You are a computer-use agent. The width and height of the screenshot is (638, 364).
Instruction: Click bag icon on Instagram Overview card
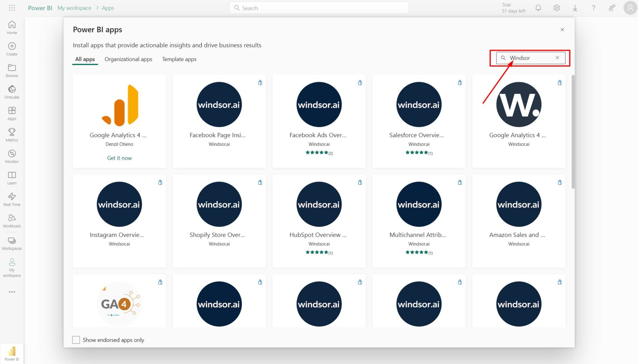(160, 182)
